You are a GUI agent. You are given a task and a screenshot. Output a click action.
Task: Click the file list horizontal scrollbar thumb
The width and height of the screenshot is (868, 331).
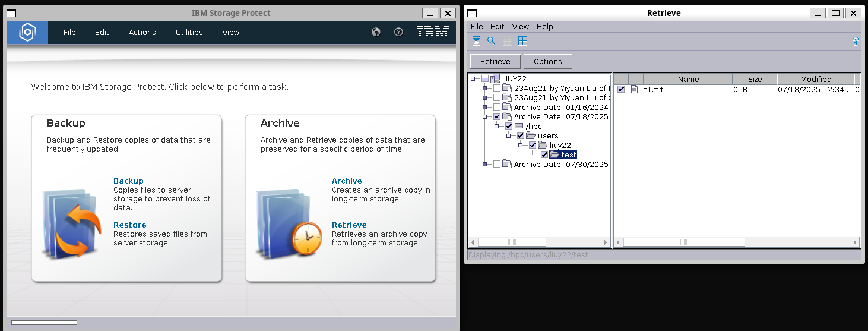click(683, 242)
